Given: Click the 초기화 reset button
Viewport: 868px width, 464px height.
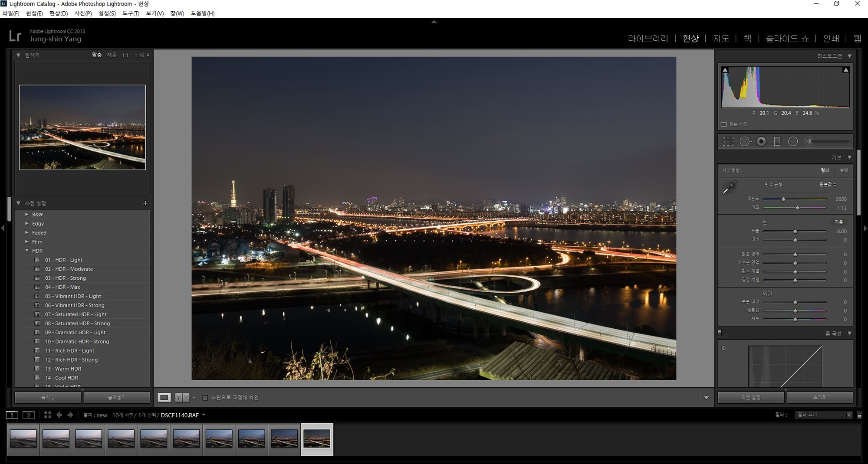Looking at the screenshot, I should coord(819,397).
